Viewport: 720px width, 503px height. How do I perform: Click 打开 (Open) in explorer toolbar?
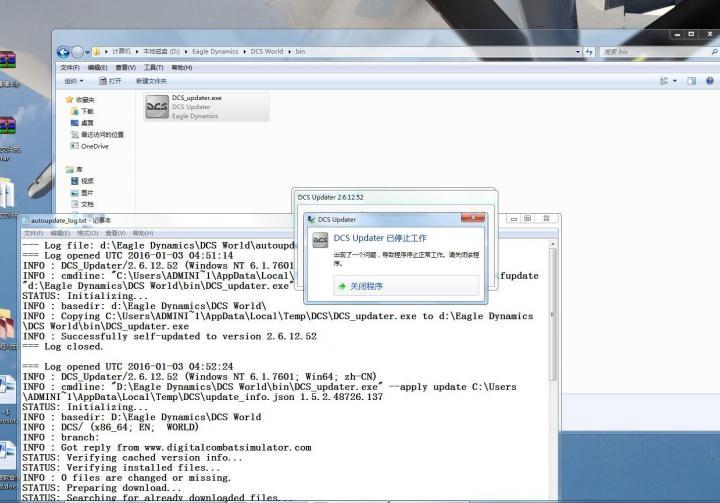(110, 81)
